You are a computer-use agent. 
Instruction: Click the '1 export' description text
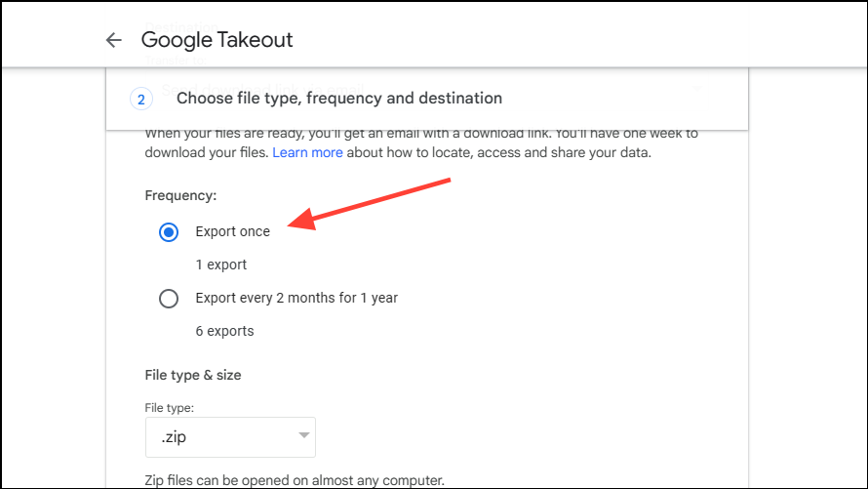click(220, 265)
